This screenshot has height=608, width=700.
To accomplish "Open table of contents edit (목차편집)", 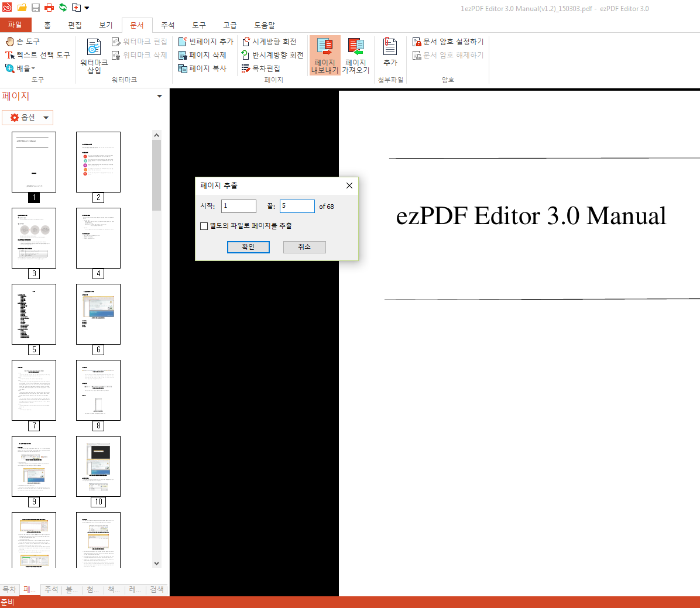I will tap(260, 68).
